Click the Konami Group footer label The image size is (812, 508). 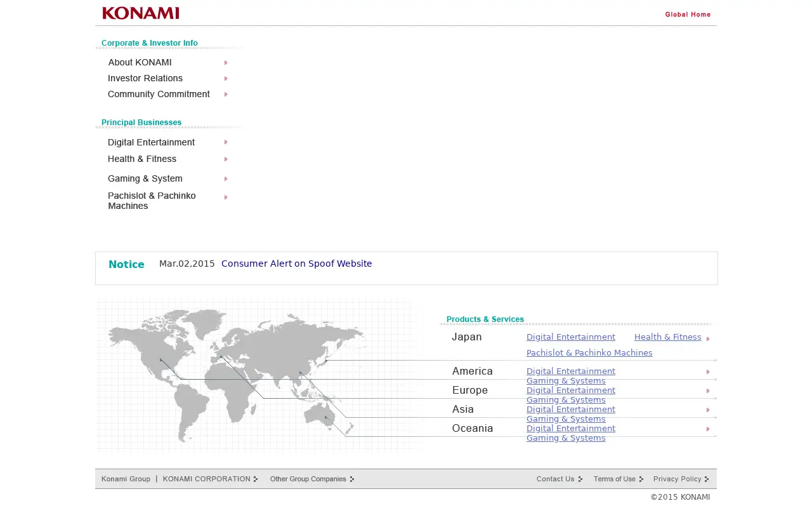126,479
